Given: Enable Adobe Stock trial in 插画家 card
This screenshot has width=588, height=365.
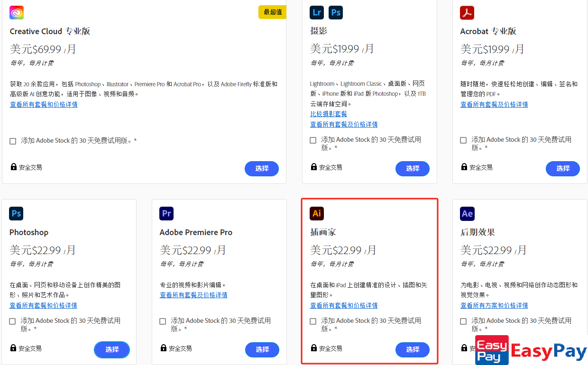Looking at the screenshot, I should (313, 321).
